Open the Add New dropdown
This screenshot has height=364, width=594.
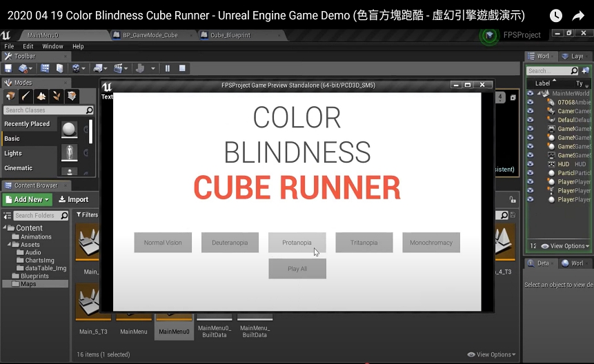28,199
